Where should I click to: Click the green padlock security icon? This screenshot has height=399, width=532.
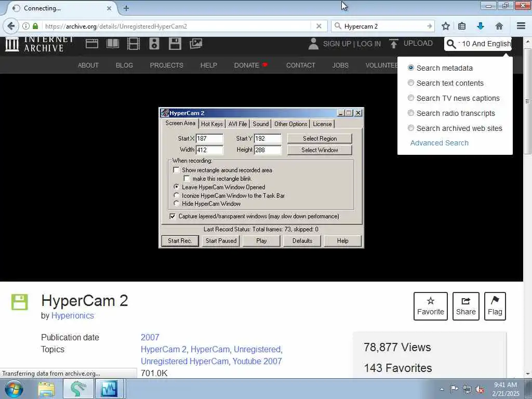tap(35, 26)
